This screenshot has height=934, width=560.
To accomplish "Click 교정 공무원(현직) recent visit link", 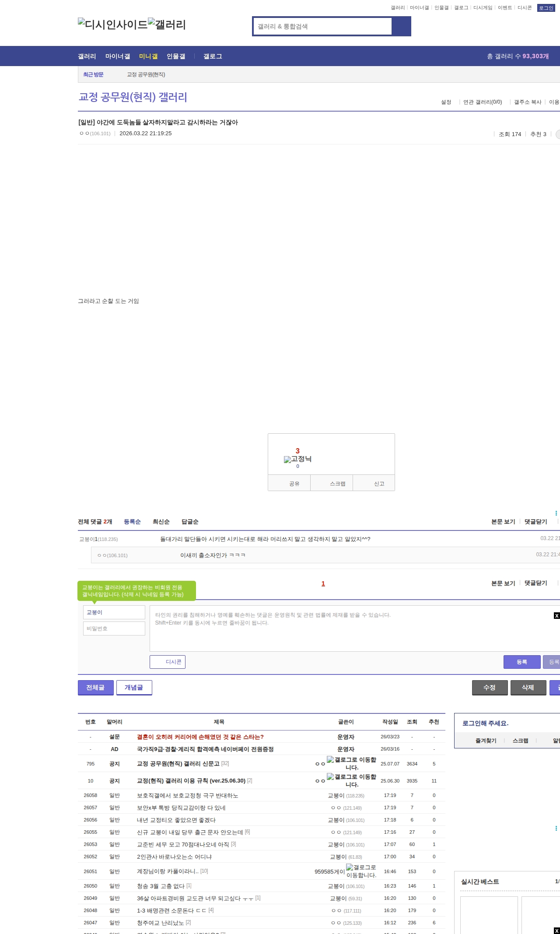I will [x=146, y=75].
